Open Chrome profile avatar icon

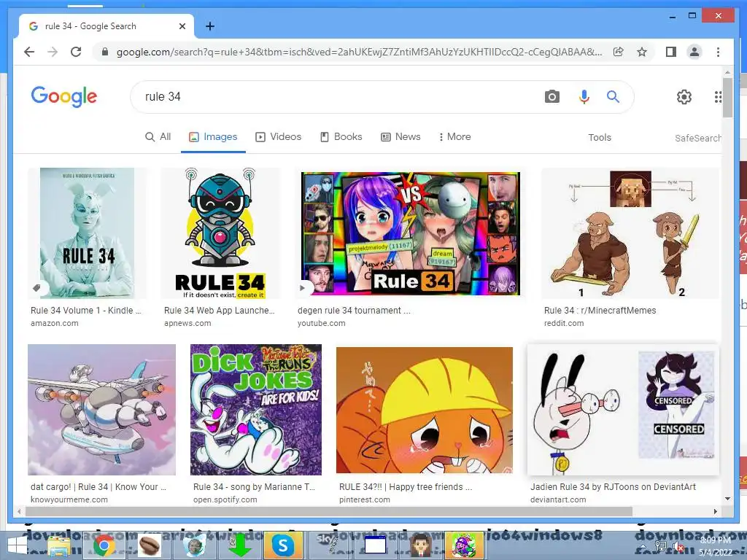(694, 52)
